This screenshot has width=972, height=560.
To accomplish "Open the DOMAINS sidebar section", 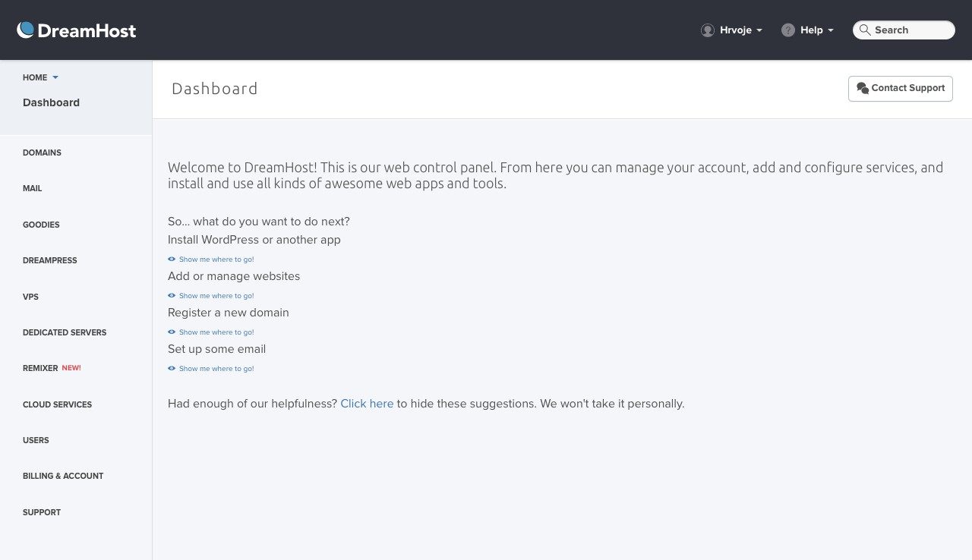I will tap(42, 153).
